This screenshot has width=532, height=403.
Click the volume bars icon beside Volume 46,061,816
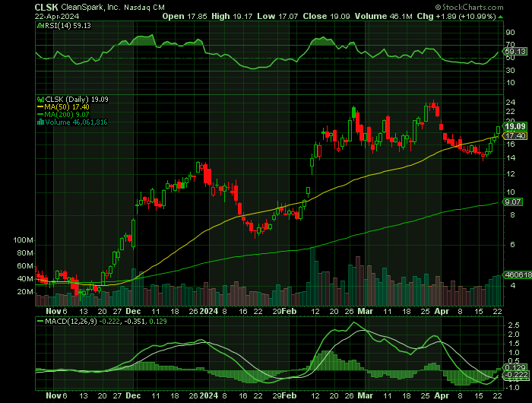(41, 122)
